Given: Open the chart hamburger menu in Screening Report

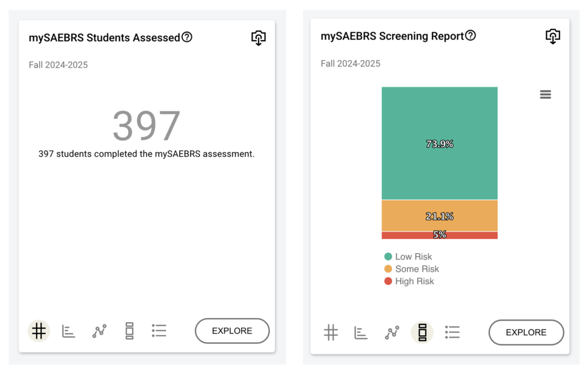Looking at the screenshot, I should click(546, 95).
